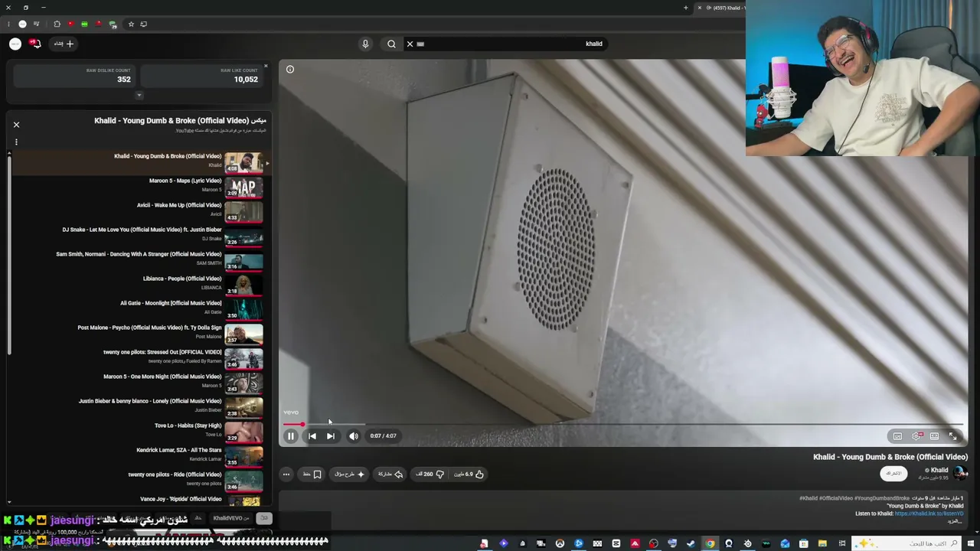Mute the video volume

pos(354,436)
